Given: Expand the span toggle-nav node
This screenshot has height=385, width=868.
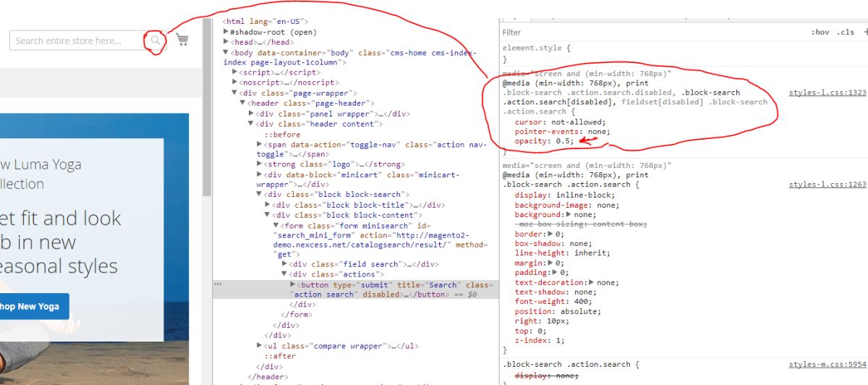Looking at the screenshot, I should 259,144.
